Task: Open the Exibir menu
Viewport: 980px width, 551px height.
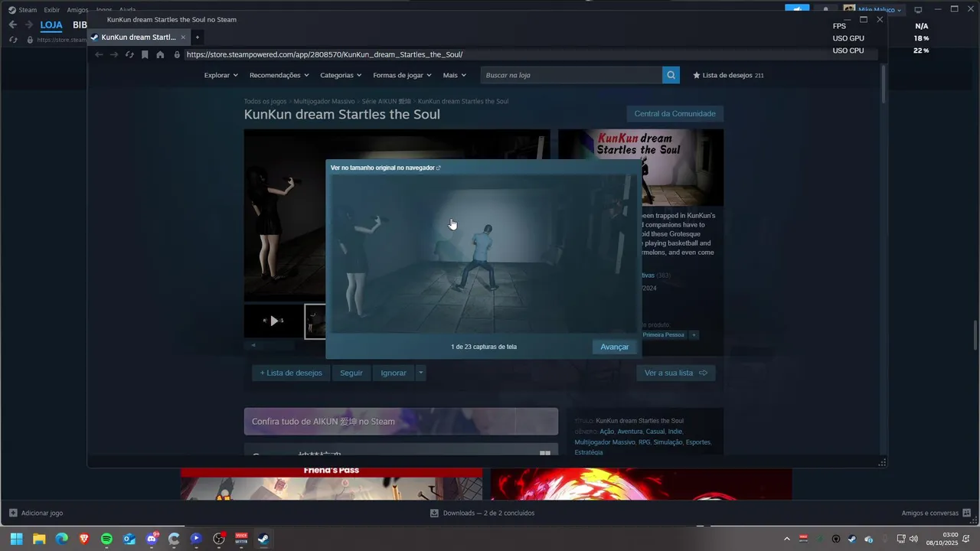Action: (51, 10)
